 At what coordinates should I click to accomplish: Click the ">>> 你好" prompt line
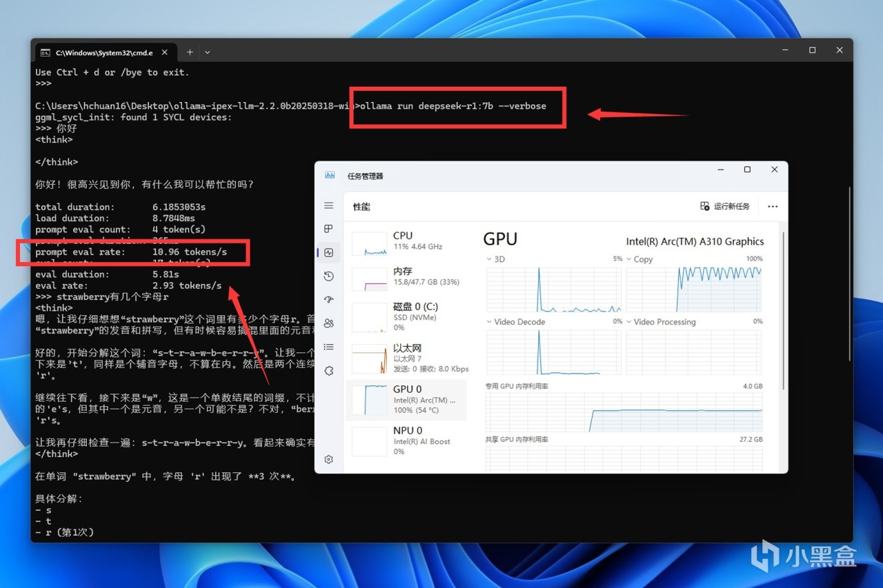coord(56,128)
